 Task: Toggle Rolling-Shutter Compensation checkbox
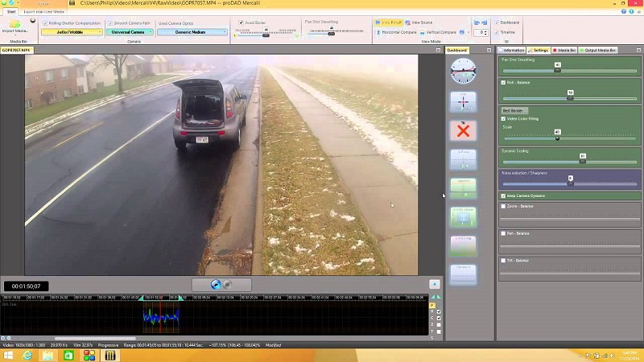tap(44, 23)
